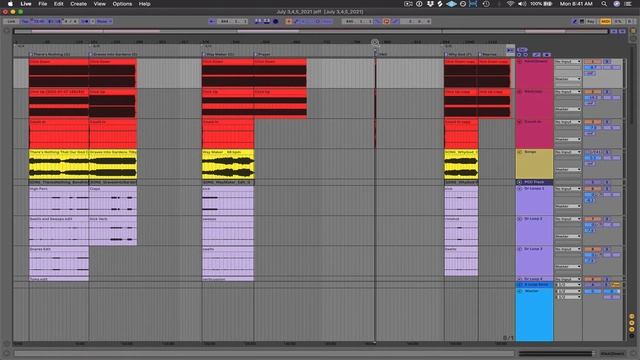The image size is (640, 360).
Task: Click the There's Nothing locator
Action: [49, 54]
